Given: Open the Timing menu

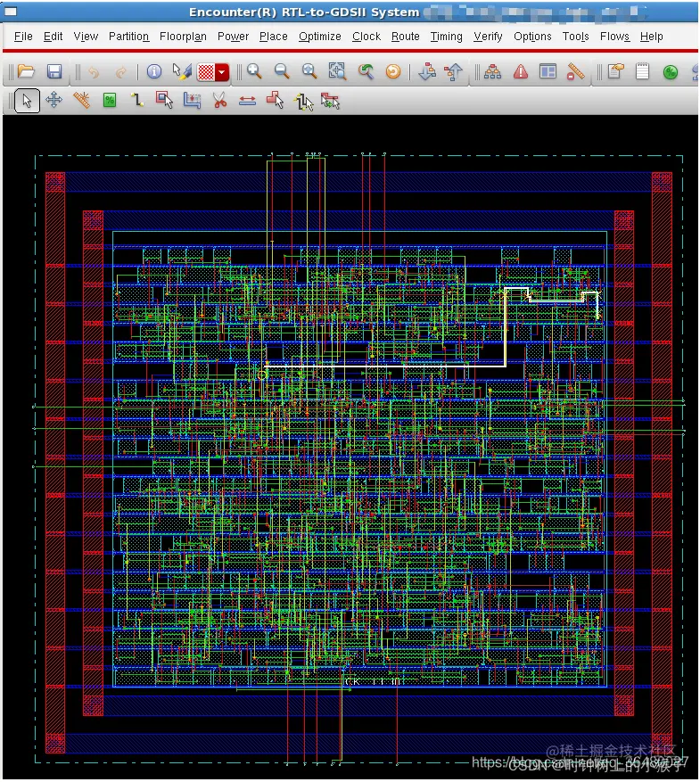Looking at the screenshot, I should point(446,37).
